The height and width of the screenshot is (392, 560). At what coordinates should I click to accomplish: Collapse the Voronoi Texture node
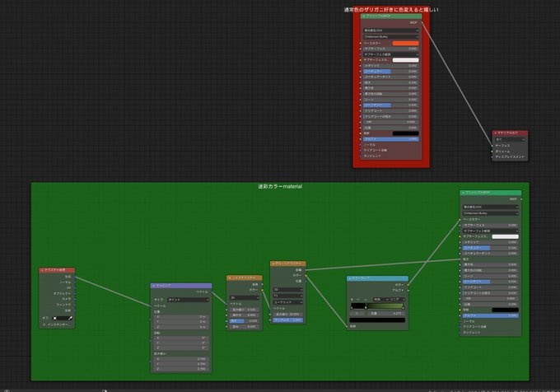click(273, 264)
